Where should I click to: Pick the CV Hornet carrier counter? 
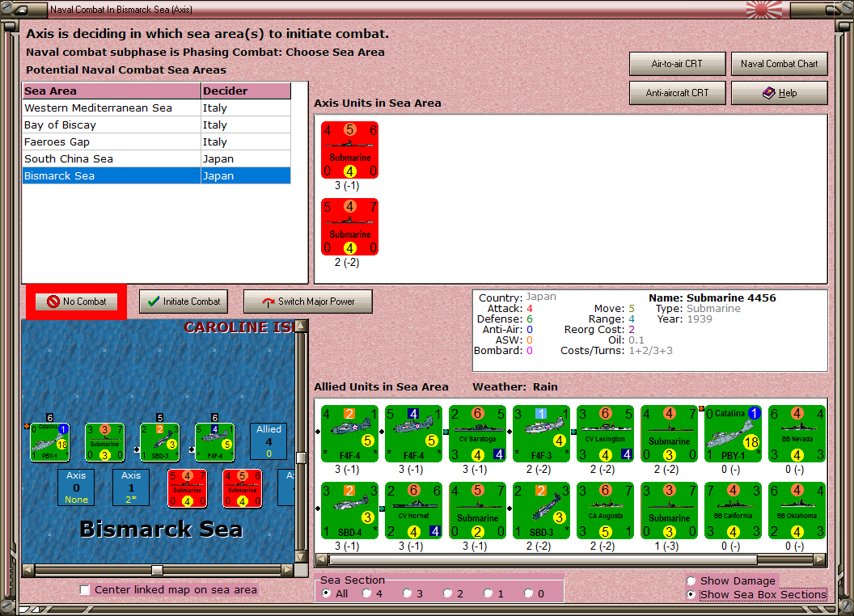(413, 510)
